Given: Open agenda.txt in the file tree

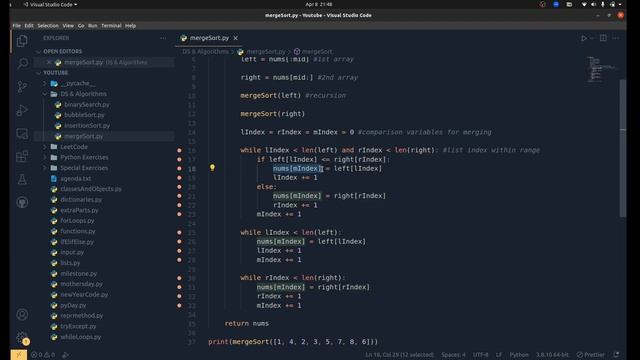Looking at the screenshot, I should tap(76, 179).
